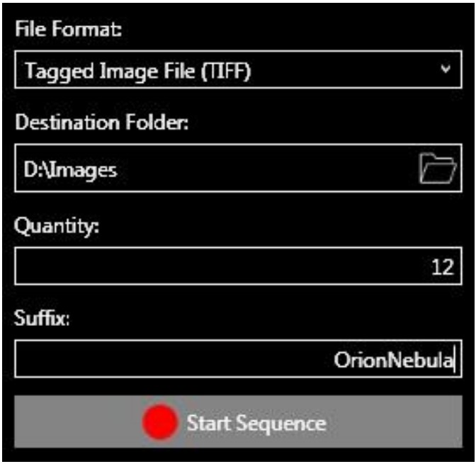This screenshot has width=476, height=464.
Task: Open the folder browse icon
Action: (437, 170)
